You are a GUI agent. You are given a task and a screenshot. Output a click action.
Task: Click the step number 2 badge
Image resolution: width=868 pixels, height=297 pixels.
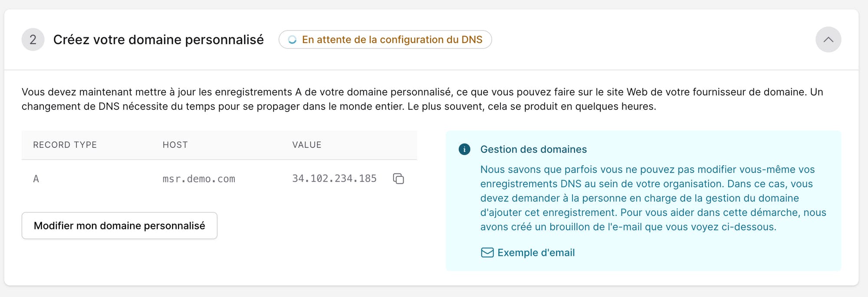point(33,39)
